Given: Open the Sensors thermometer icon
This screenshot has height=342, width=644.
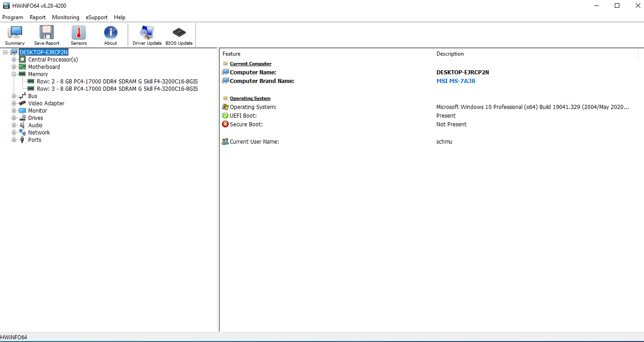Looking at the screenshot, I should [78, 32].
